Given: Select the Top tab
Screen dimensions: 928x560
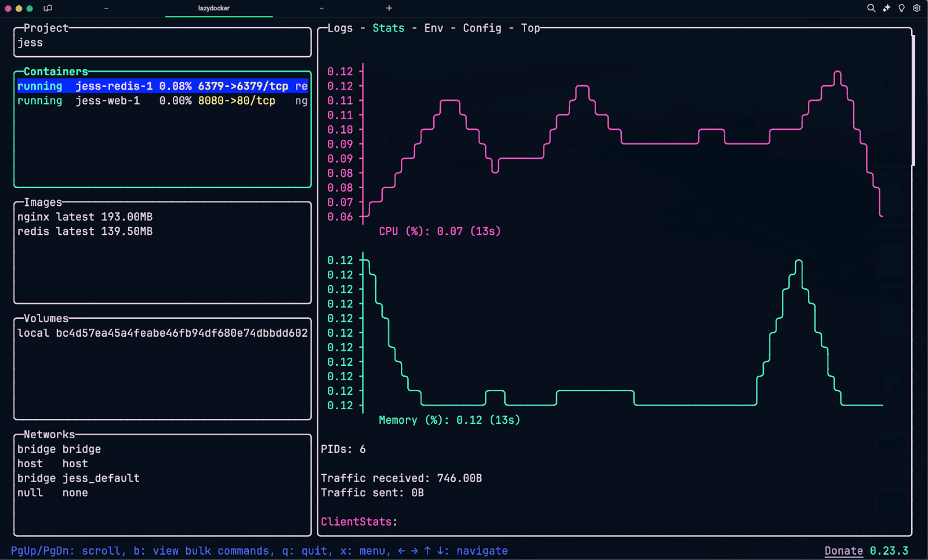Looking at the screenshot, I should (x=530, y=28).
